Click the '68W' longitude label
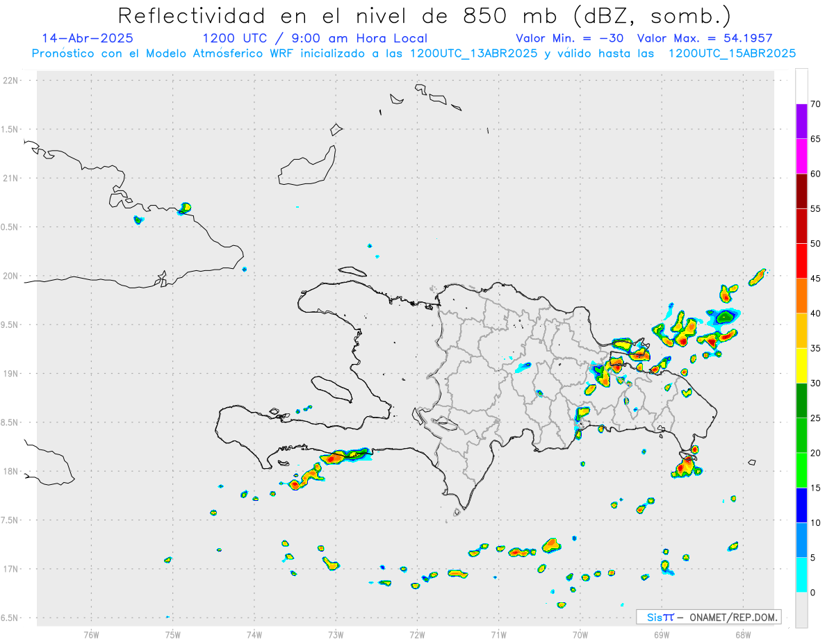The width and height of the screenshot is (834, 644). tap(742, 634)
